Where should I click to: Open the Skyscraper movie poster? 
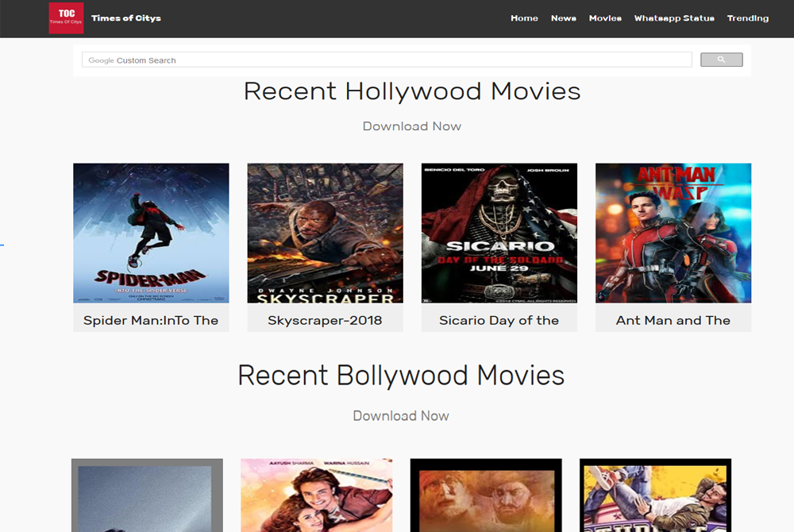(x=325, y=233)
